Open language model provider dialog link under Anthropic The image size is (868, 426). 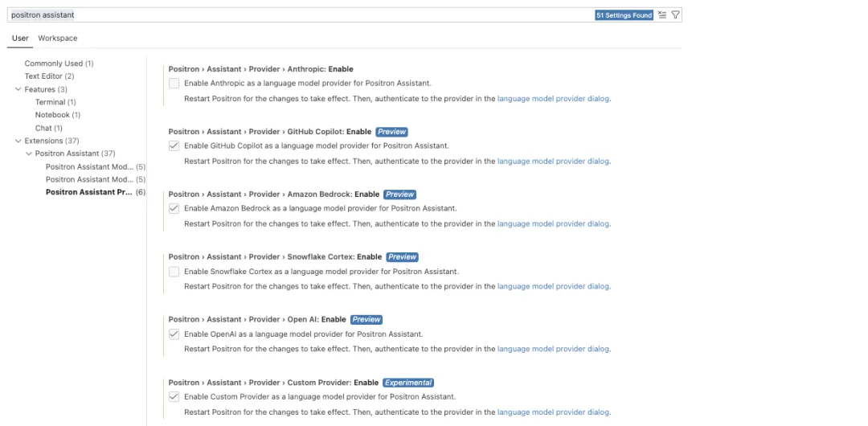coord(553,99)
